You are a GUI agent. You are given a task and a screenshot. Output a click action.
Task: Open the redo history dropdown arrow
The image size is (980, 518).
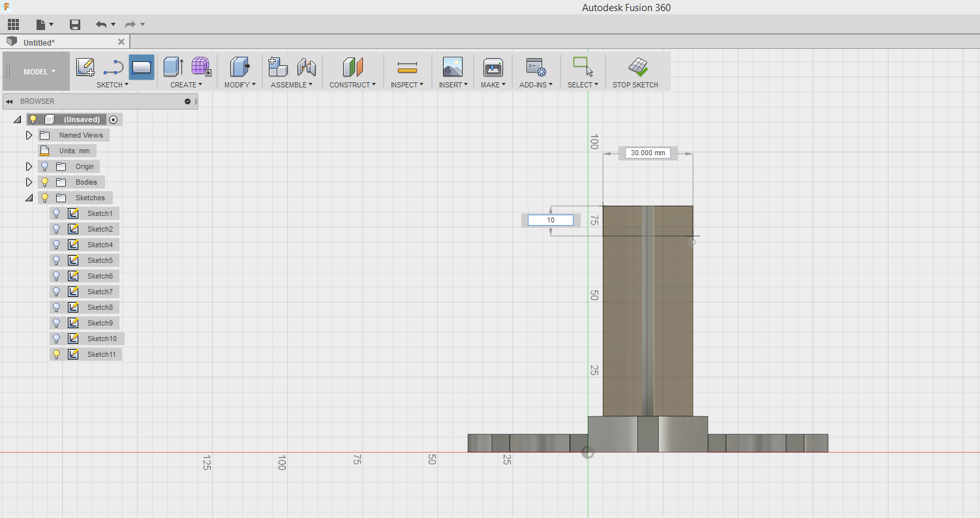point(143,25)
